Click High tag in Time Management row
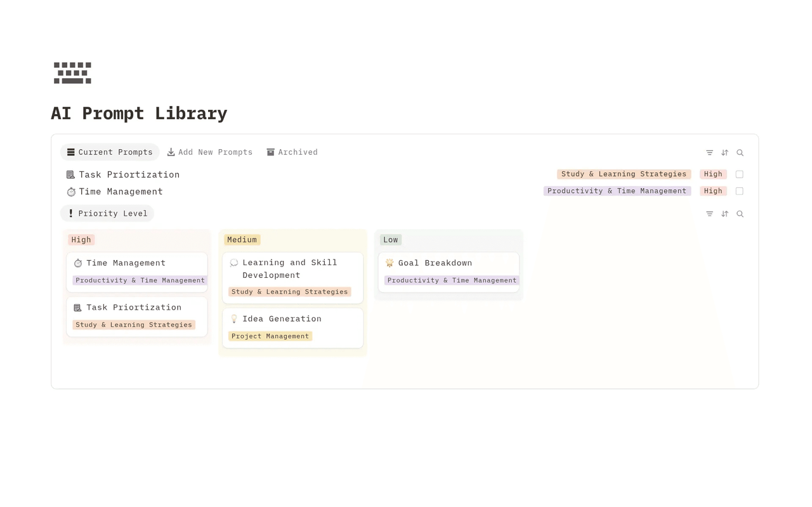 click(x=713, y=191)
